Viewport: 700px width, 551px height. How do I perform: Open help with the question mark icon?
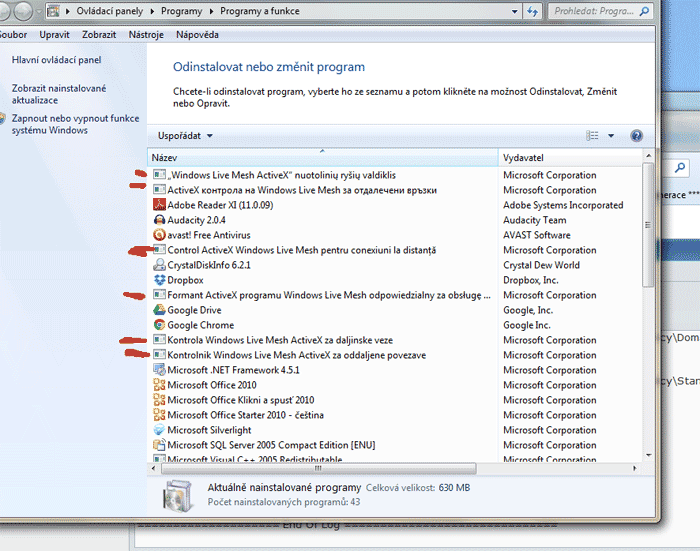point(636,136)
